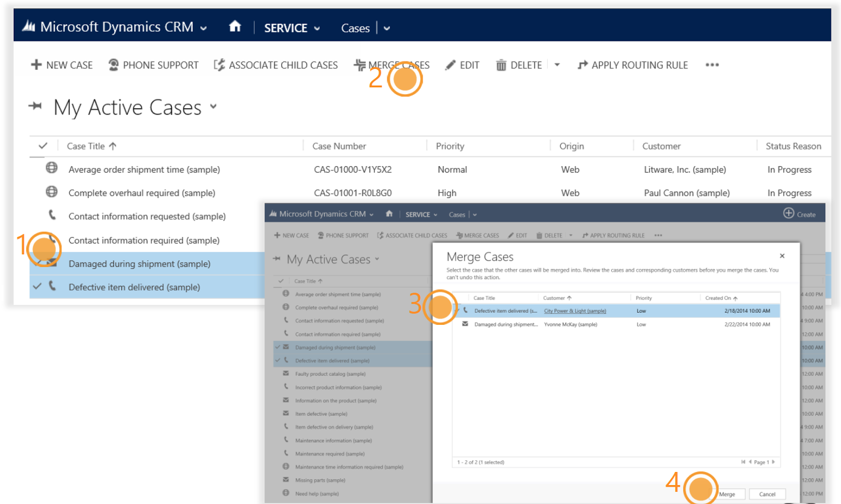Select the EDIT pencil in the top window's command bar

(x=450, y=65)
